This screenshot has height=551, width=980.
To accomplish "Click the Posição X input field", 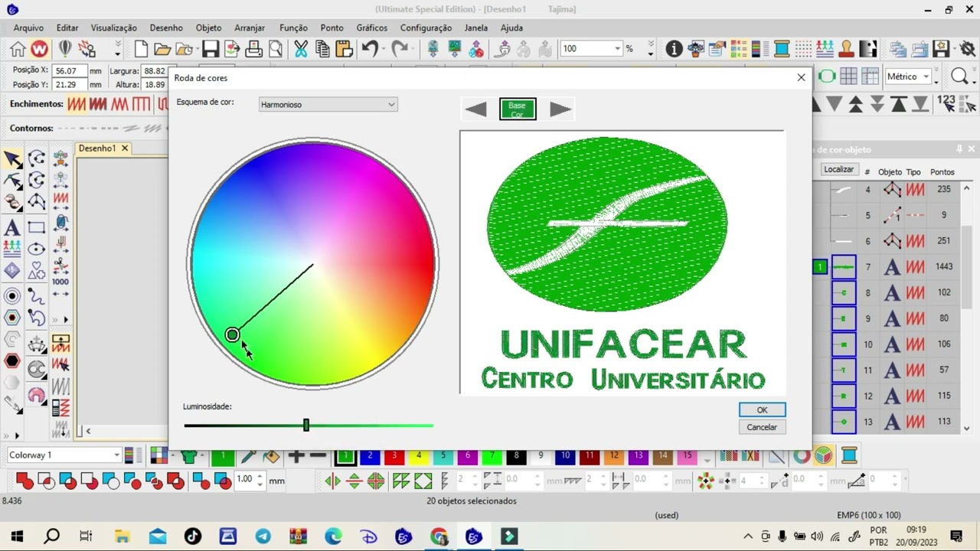I will coord(70,70).
